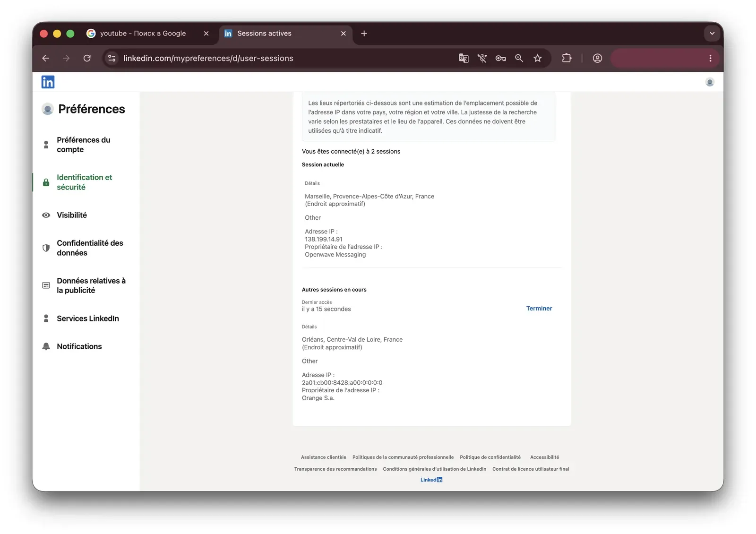Open Chrome profile account icon
The height and width of the screenshot is (534, 756).
point(597,58)
